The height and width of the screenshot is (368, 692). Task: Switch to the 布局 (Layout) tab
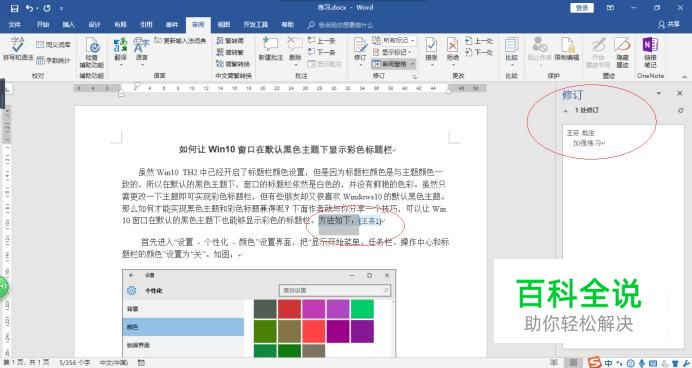click(120, 25)
